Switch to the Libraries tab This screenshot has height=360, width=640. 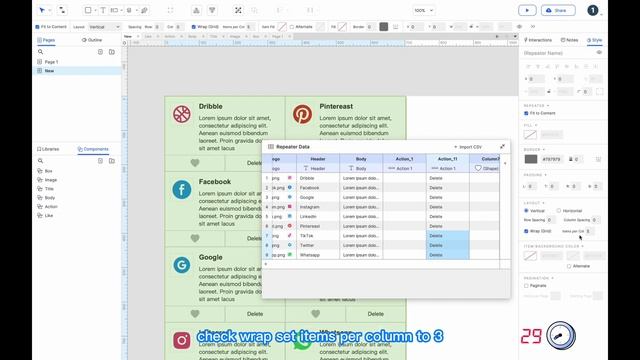(x=48, y=149)
